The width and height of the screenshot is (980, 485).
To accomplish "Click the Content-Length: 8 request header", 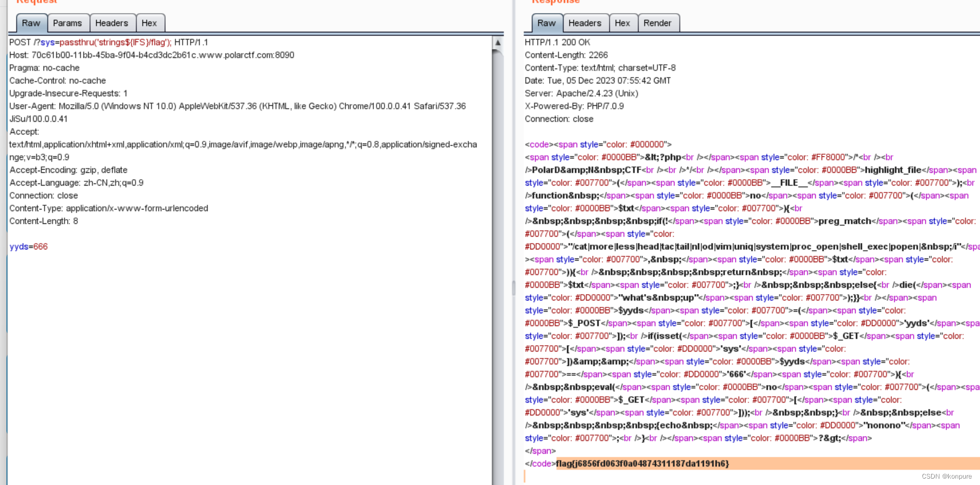I will (44, 221).
